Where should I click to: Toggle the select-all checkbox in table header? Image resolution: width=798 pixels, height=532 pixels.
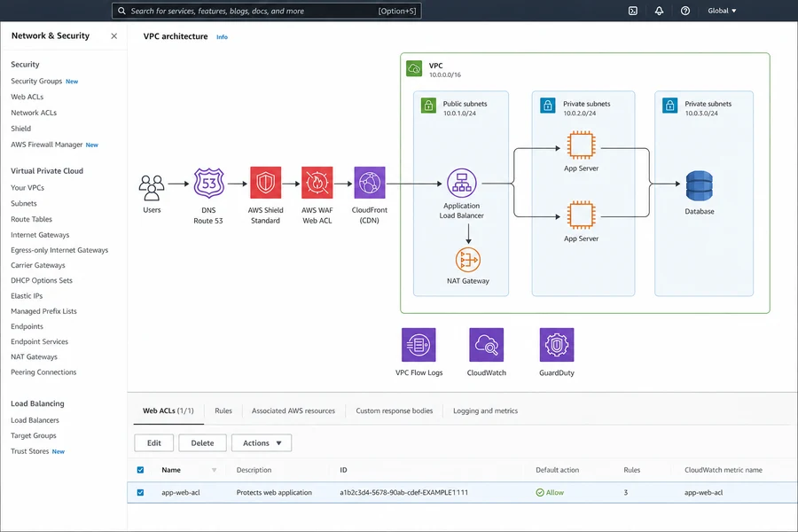coord(140,470)
